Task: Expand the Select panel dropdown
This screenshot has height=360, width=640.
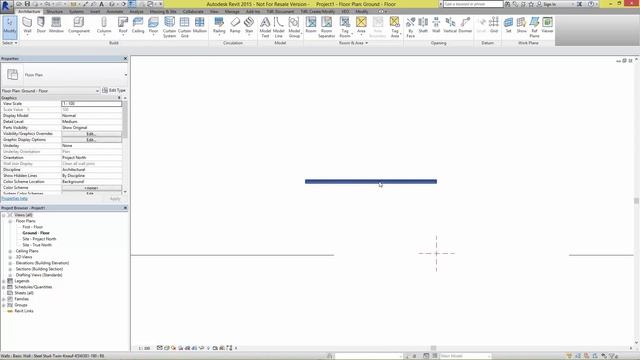Action: click(10, 43)
